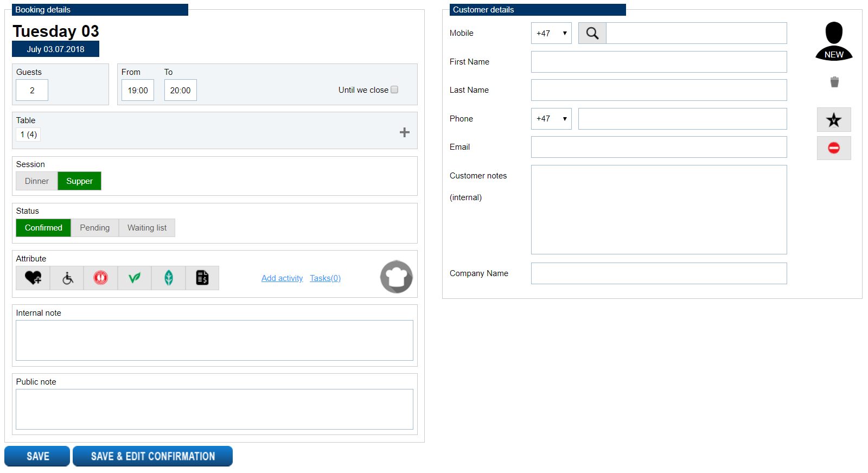Focus the Customer notes text area
This screenshot has height=473, width=868.
[x=659, y=209]
